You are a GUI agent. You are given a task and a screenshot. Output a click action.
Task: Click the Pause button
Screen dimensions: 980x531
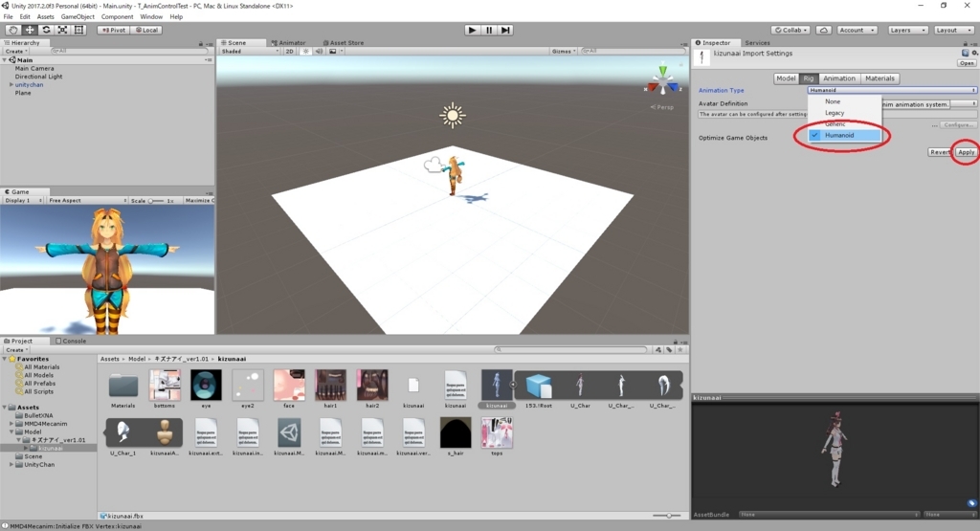489,30
